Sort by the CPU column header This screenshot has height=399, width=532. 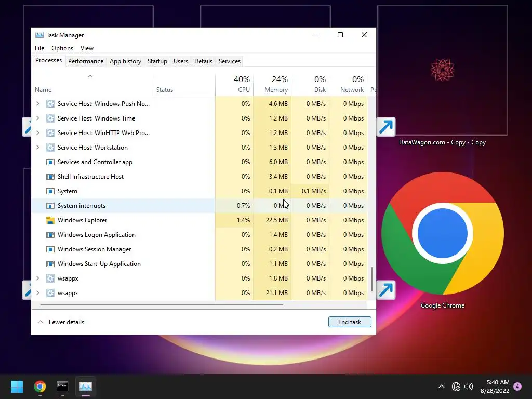(x=234, y=85)
